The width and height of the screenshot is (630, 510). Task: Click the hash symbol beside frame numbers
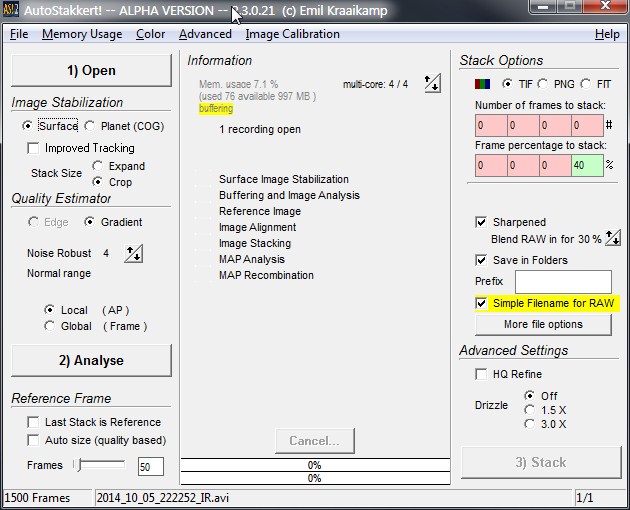609,126
